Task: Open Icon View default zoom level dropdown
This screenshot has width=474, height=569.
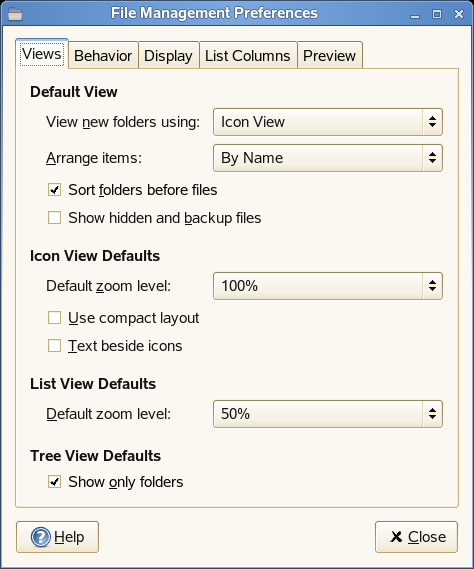Action: (328, 286)
